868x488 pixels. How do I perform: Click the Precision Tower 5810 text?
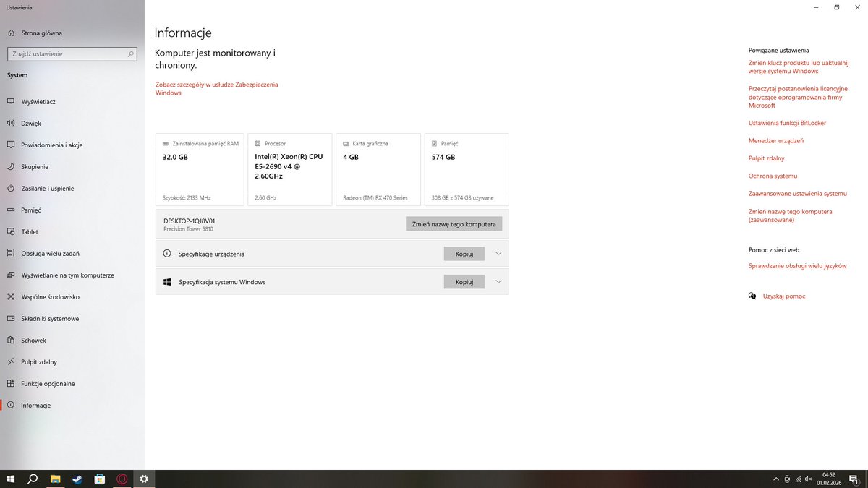[x=188, y=229]
